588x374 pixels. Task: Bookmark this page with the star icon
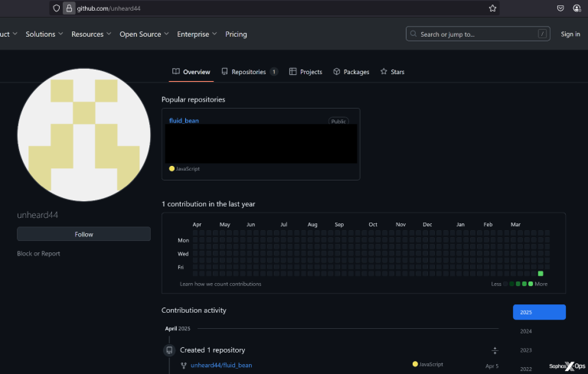click(x=493, y=8)
